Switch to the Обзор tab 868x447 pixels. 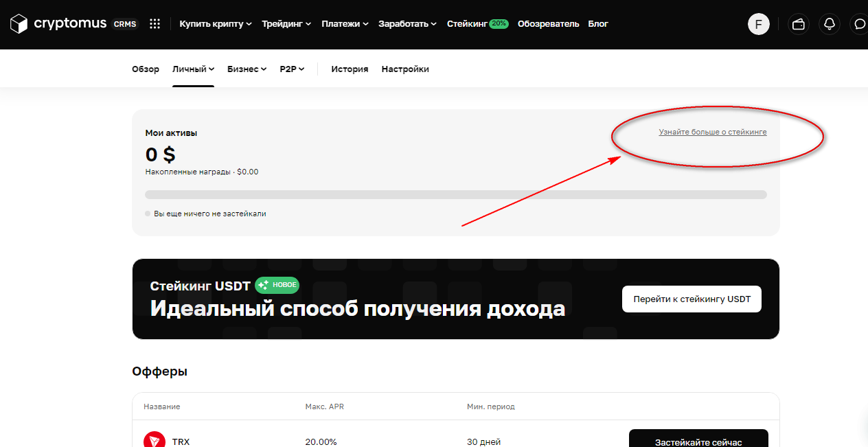tap(146, 69)
